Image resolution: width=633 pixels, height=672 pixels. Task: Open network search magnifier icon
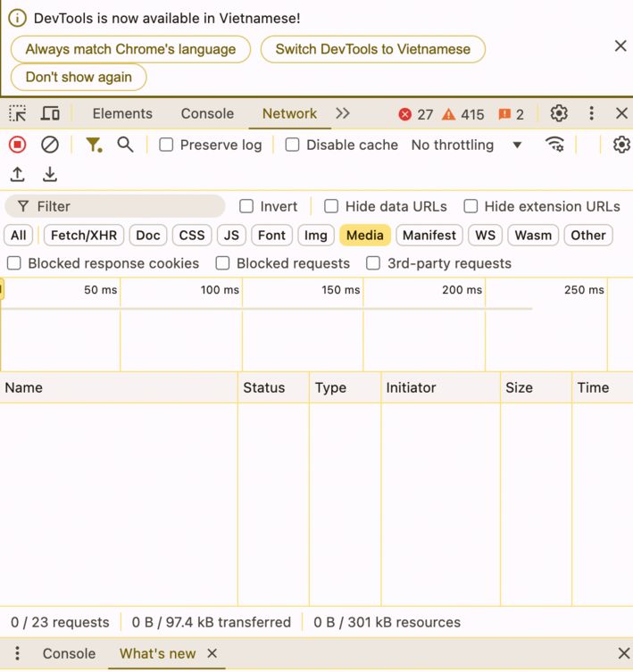[x=125, y=145]
